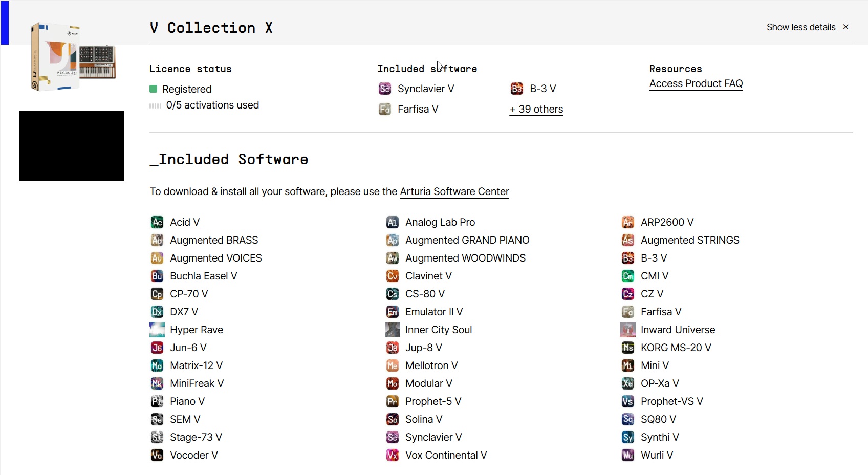The image size is (868, 475).
Task: Click the Emulator II V icon
Action: [393, 312]
